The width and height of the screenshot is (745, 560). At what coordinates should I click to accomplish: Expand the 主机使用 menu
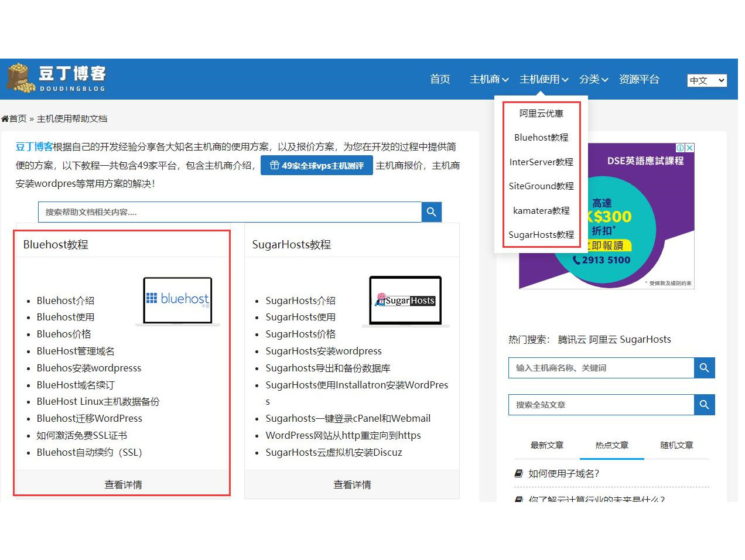(x=544, y=79)
